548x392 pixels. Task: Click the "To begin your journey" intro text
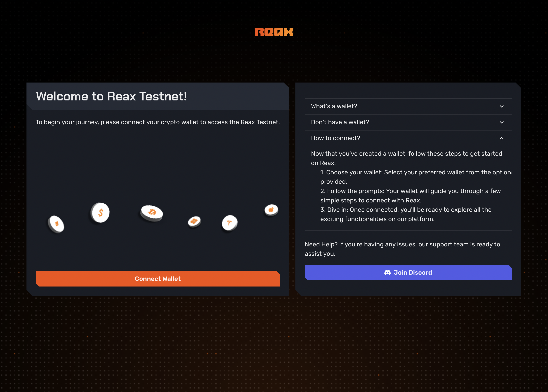click(158, 122)
